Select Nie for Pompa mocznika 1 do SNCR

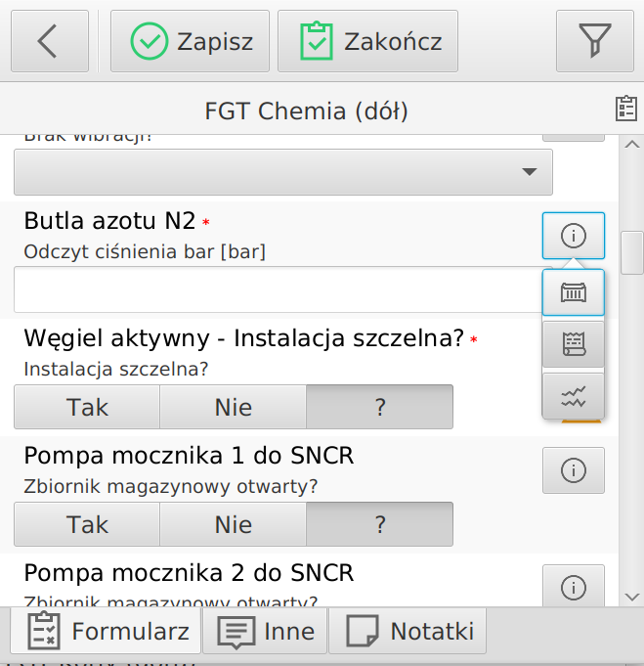[233, 524]
